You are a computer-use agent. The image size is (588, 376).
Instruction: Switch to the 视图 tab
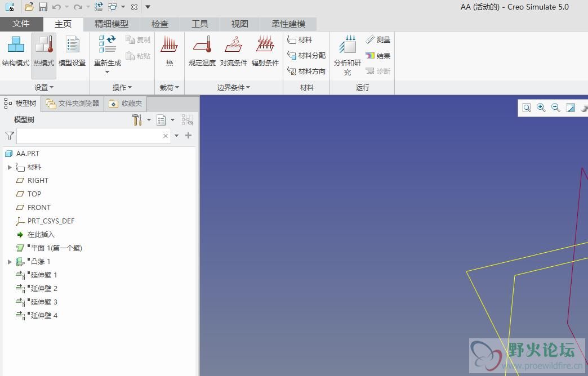click(239, 24)
